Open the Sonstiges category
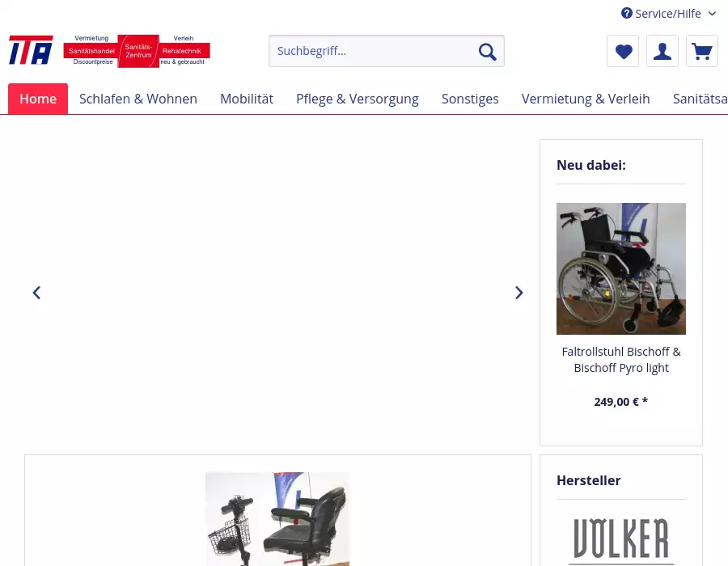This screenshot has height=566, width=728. coord(470,99)
